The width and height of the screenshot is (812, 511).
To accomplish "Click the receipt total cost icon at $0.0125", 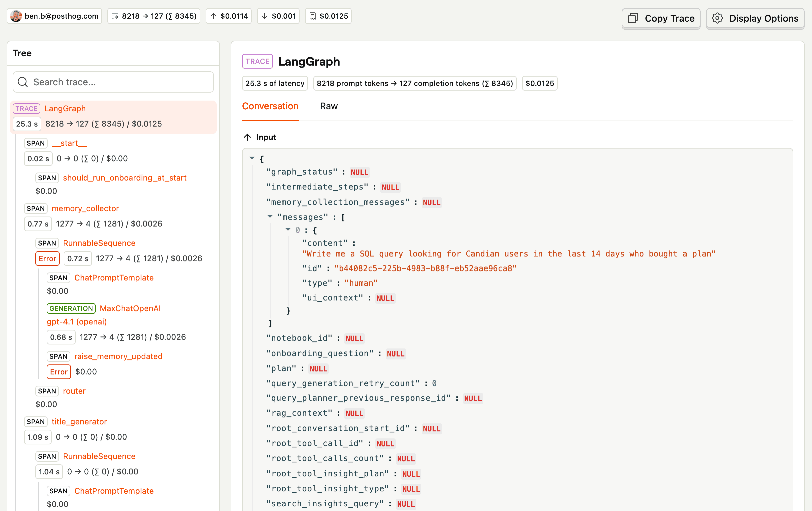I will [313, 16].
